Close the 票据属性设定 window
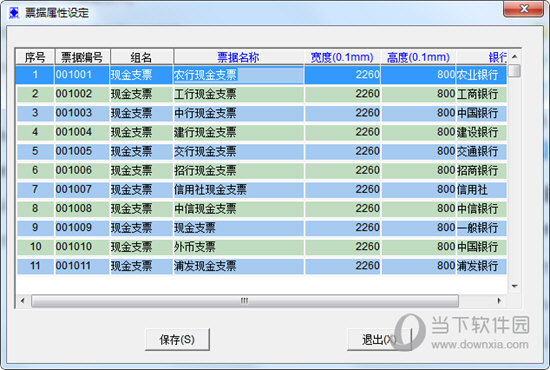Image resolution: width=550 pixels, height=370 pixels. 523,9
